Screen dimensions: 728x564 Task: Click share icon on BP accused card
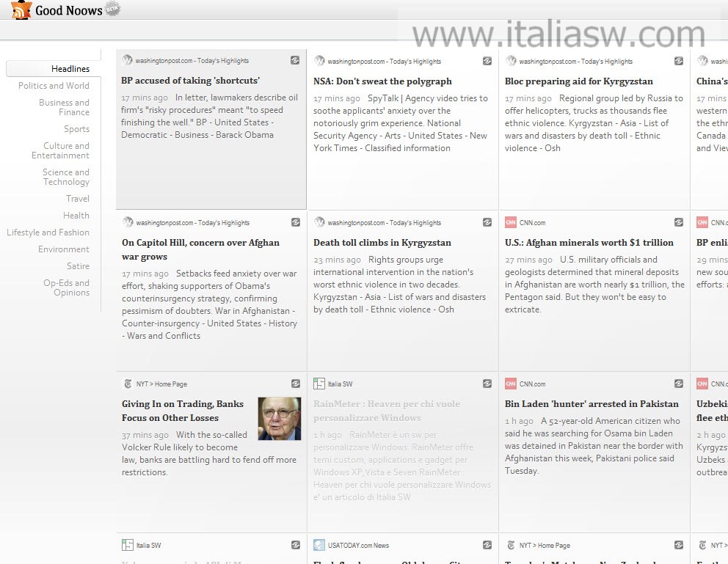point(295,60)
